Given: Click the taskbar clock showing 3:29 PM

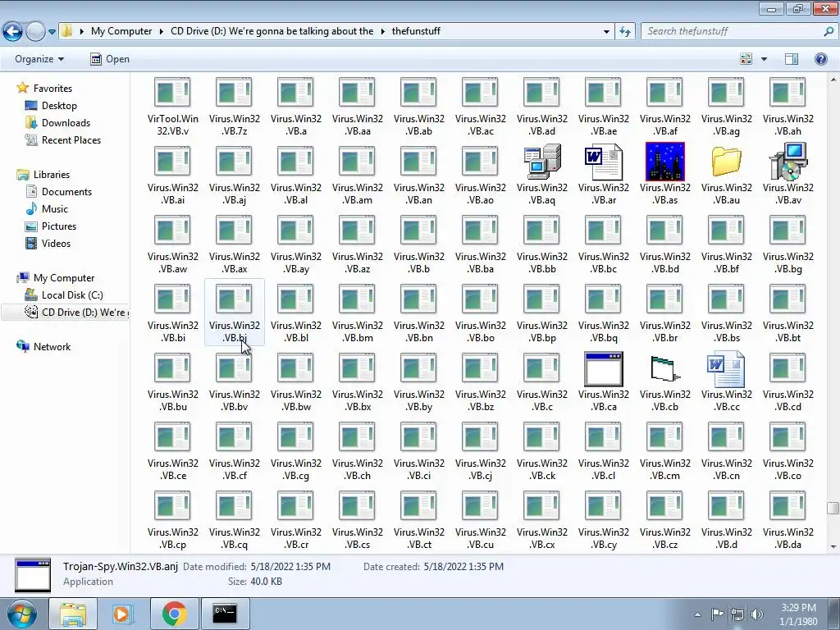Looking at the screenshot, I should click(x=798, y=614).
